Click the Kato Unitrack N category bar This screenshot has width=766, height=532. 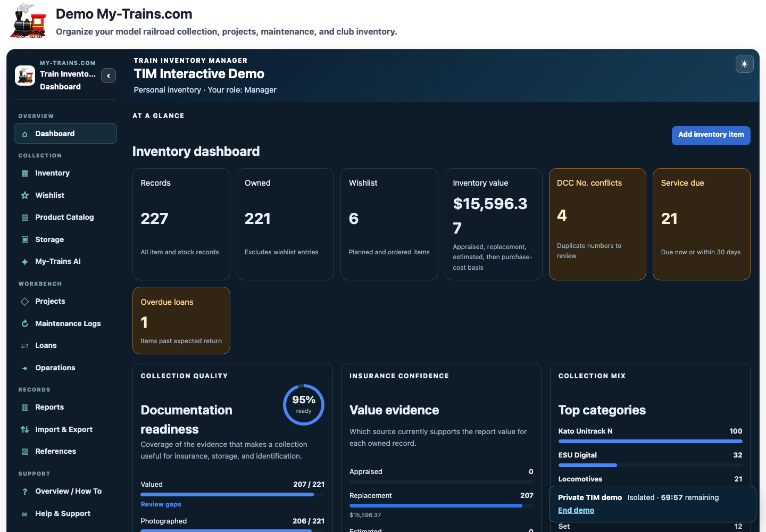tap(651, 441)
